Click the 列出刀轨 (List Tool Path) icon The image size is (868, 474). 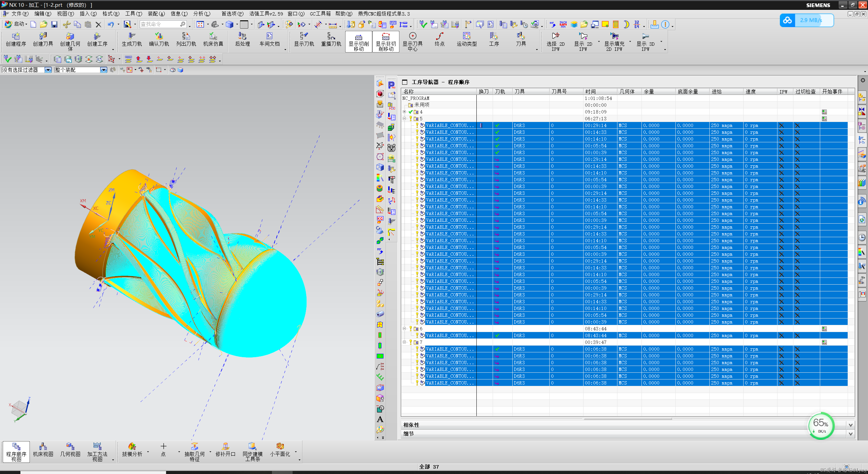[x=186, y=40]
